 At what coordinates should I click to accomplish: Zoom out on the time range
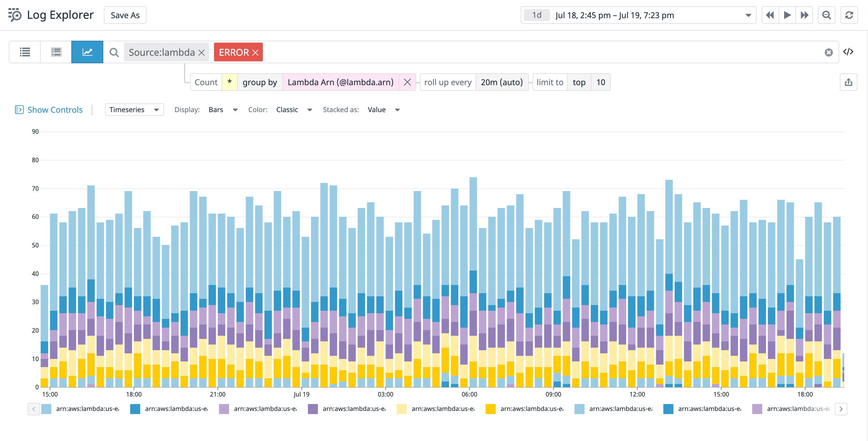coord(827,15)
